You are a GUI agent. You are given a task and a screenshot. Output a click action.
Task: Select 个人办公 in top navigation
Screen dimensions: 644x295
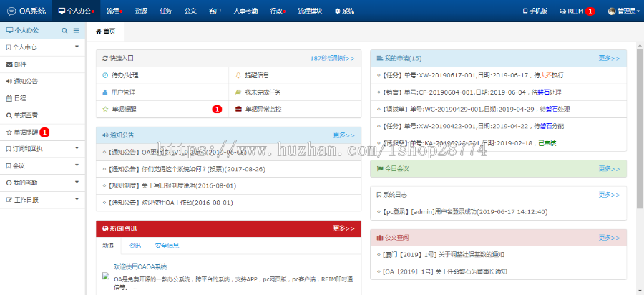(77, 11)
